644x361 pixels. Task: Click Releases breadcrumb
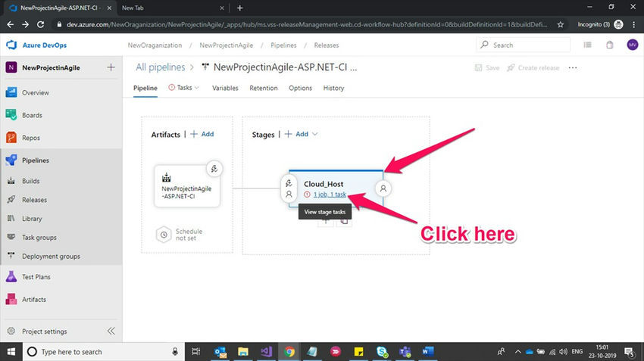click(x=327, y=45)
